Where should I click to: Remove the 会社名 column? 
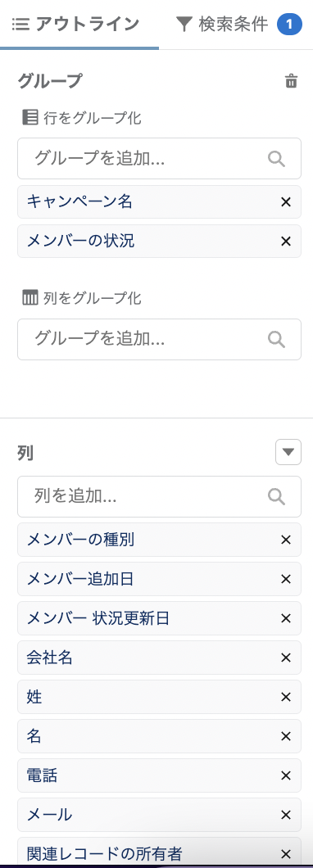click(x=286, y=658)
